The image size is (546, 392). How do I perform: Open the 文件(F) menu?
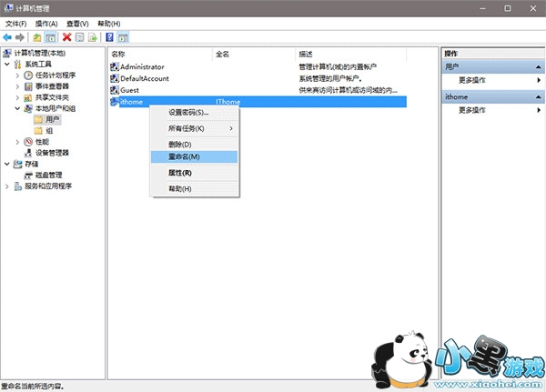point(15,24)
